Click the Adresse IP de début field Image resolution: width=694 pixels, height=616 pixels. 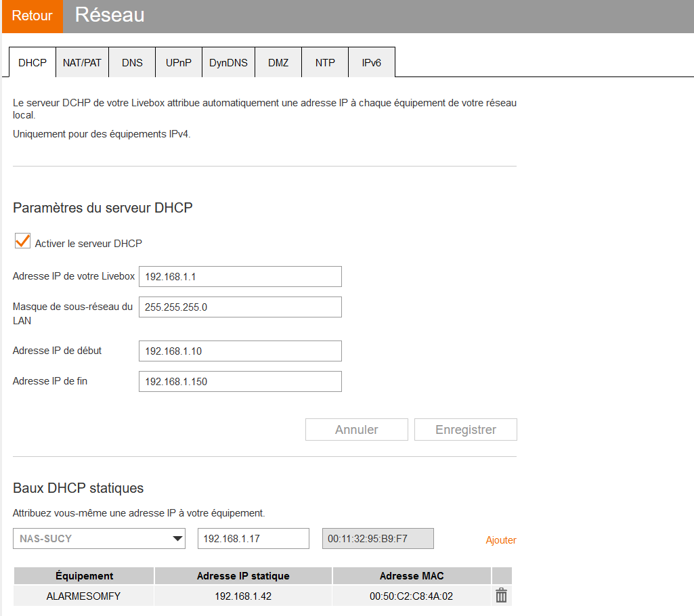point(240,351)
